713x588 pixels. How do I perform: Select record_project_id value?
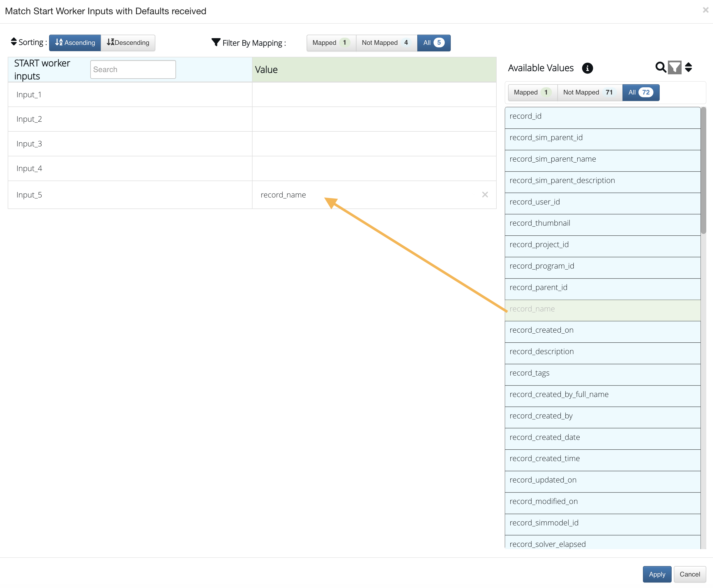point(603,246)
